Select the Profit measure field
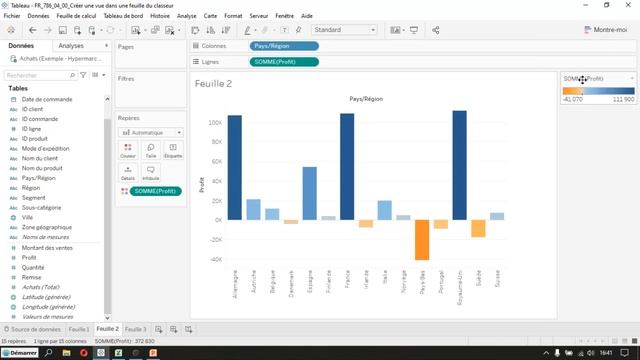The image size is (640, 360). point(29,258)
